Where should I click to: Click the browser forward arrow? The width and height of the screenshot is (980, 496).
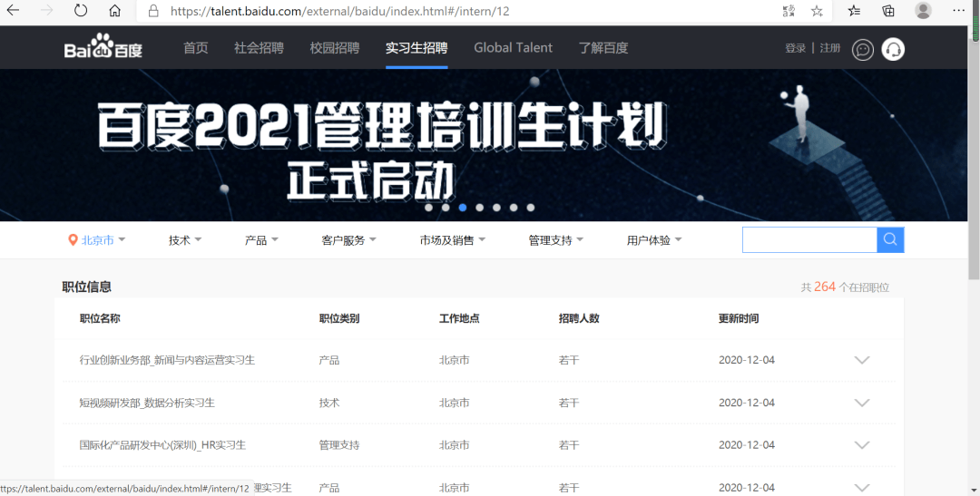pos(46,11)
